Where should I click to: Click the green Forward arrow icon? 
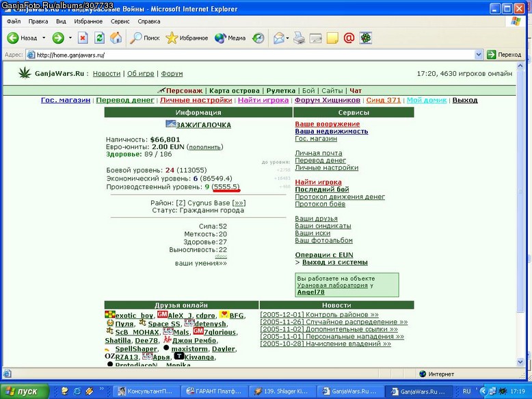(58, 38)
